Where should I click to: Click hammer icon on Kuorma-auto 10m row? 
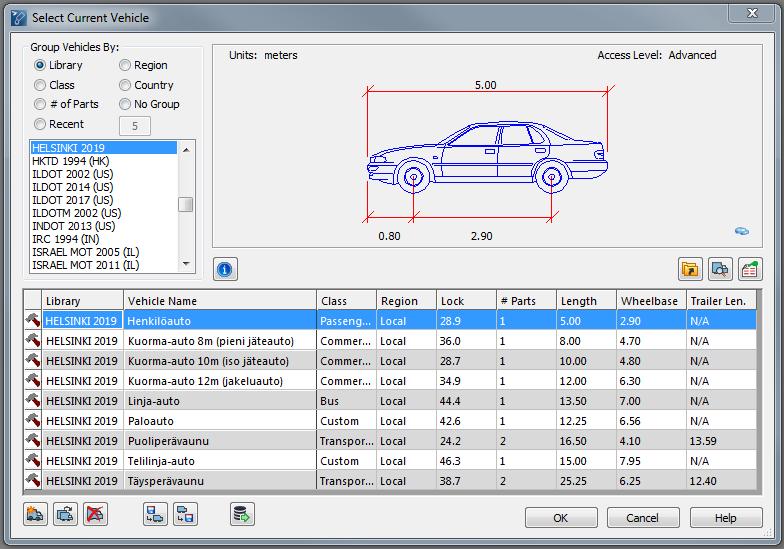(x=33, y=360)
